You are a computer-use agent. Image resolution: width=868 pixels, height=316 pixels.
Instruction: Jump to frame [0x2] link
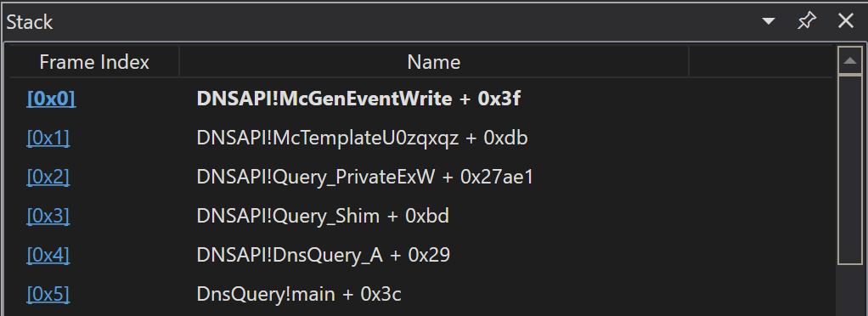click(48, 177)
